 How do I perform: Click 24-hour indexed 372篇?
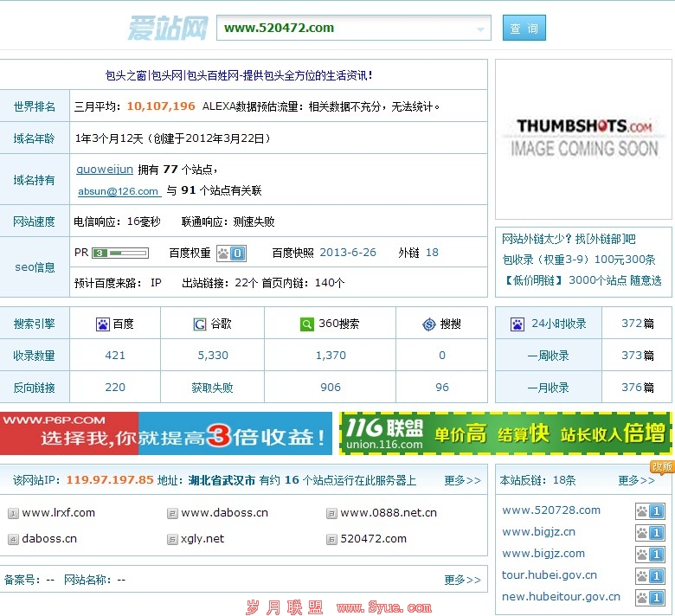(x=638, y=324)
